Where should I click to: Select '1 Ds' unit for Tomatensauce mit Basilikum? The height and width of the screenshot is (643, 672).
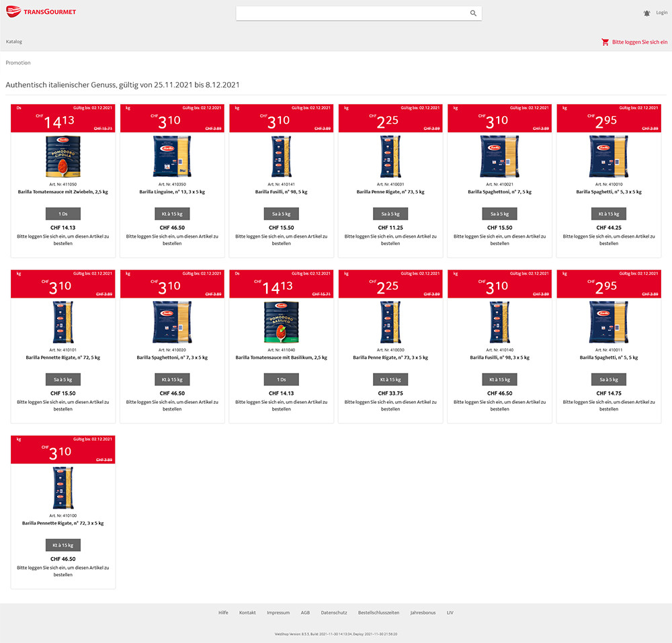281,380
